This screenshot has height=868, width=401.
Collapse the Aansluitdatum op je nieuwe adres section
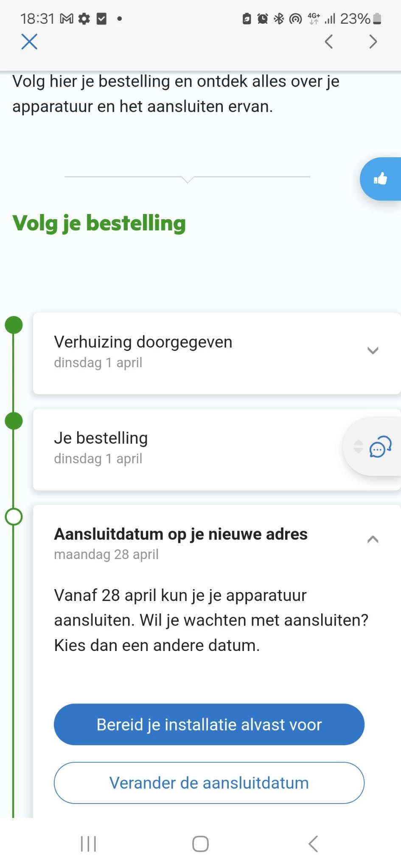[x=373, y=540]
